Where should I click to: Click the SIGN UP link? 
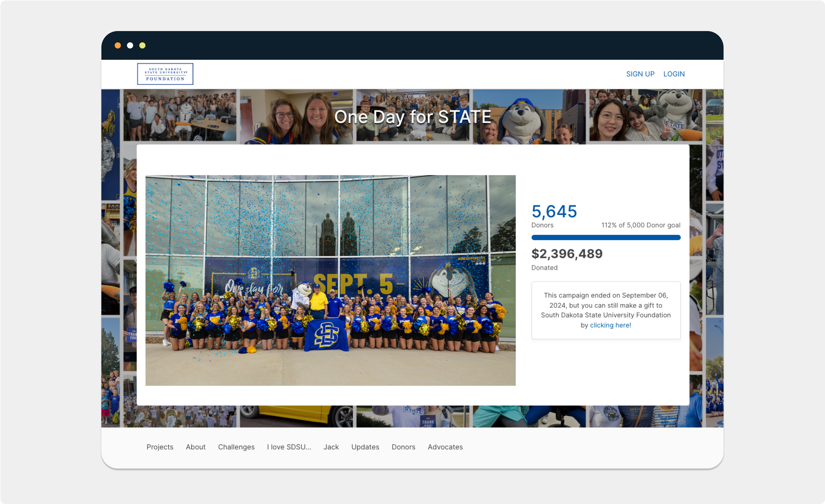click(x=640, y=74)
